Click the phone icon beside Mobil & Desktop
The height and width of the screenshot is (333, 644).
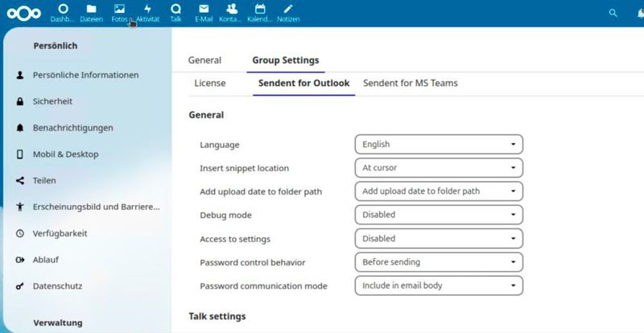pyautogui.click(x=19, y=154)
